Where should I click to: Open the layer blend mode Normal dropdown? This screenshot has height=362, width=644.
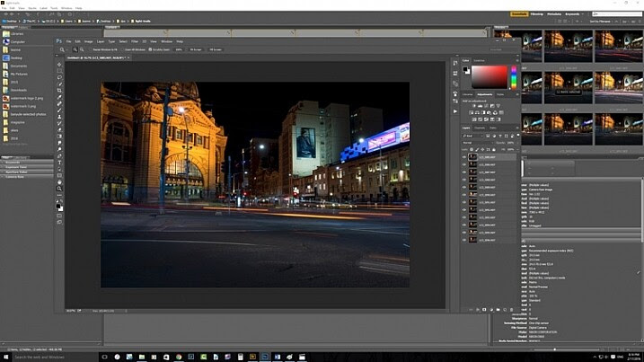point(478,143)
